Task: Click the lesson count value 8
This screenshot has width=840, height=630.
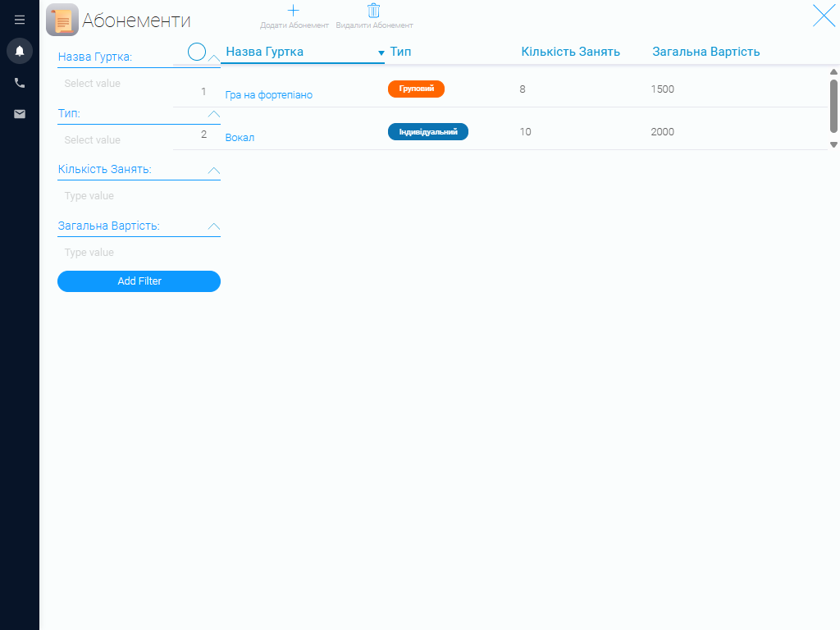Action: (x=523, y=89)
